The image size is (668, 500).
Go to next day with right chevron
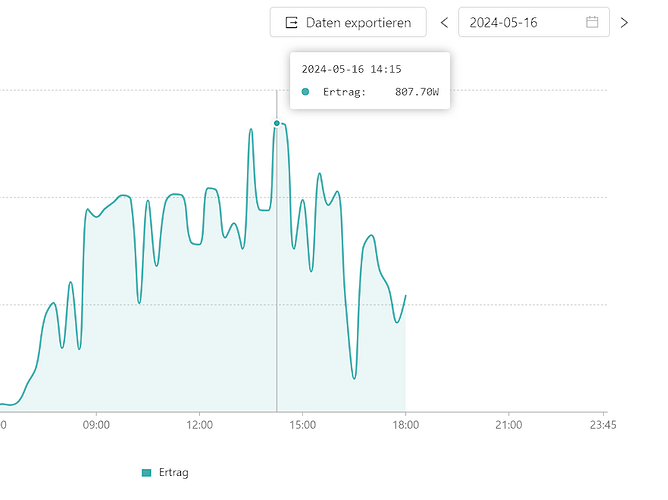[x=624, y=22]
